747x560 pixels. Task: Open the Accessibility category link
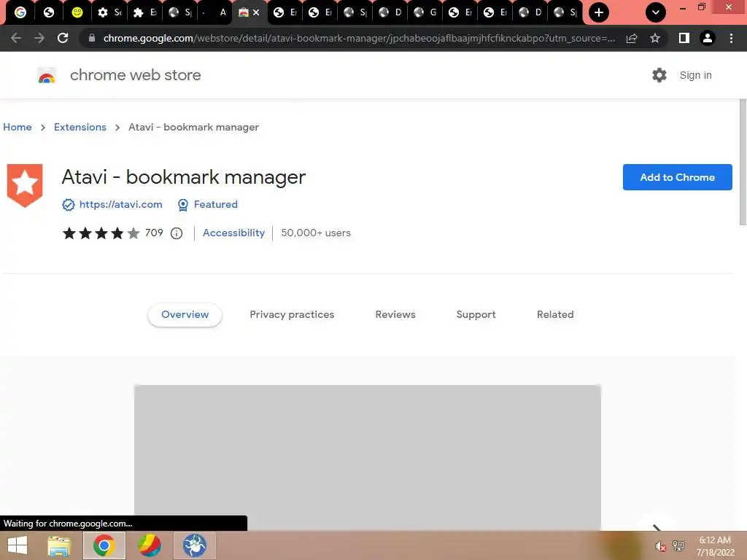point(233,233)
